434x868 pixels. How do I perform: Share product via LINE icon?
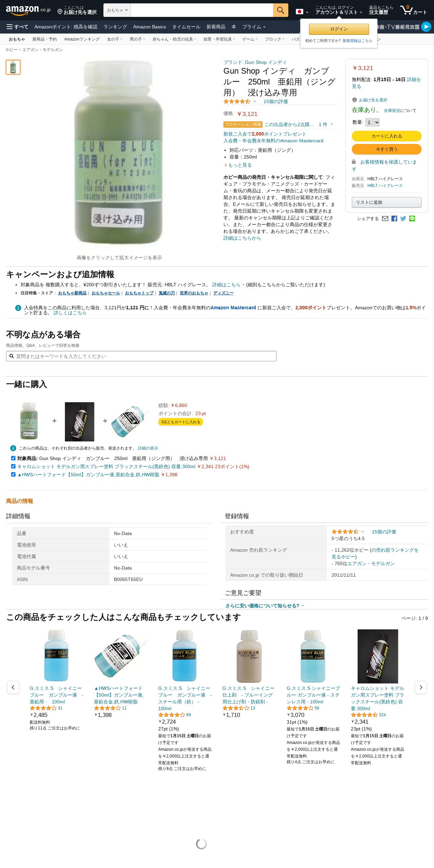click(x=412, y=218)
